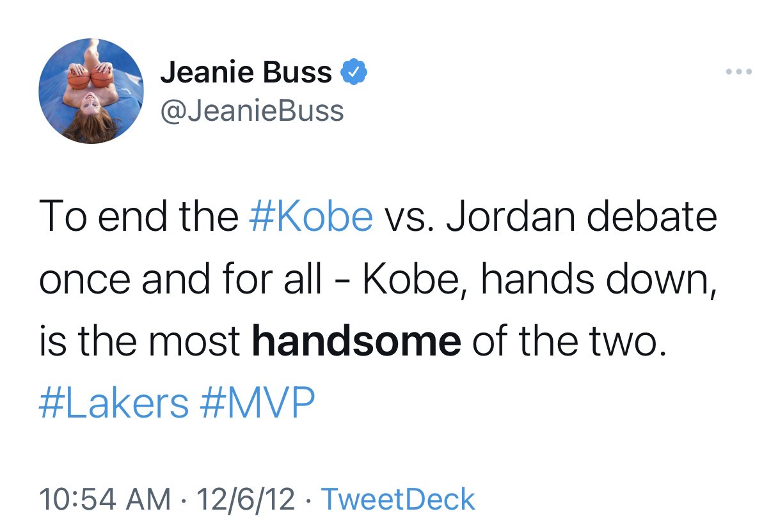Viewport: 771px width, 532px height.
Task: Click the words hands down in the tweet
Action: point(596,278)
